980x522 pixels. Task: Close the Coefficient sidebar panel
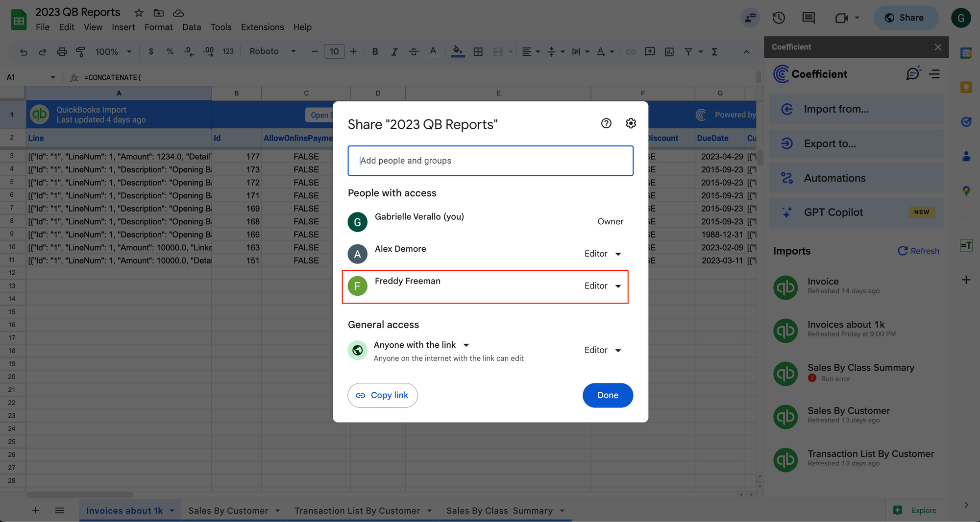point(937,47)
